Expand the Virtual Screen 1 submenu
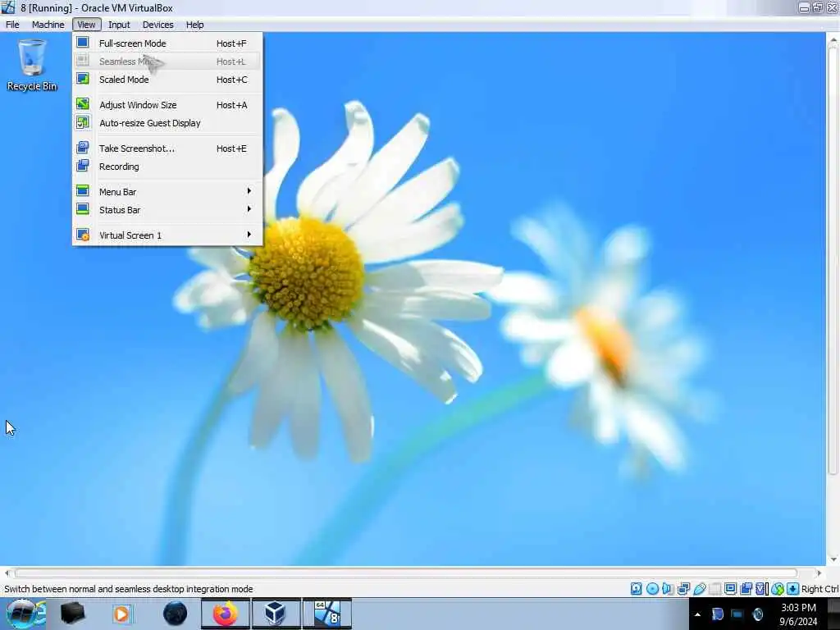Image resolution: width=840 pixels, height=630 pixels. [x=167, y=235]
